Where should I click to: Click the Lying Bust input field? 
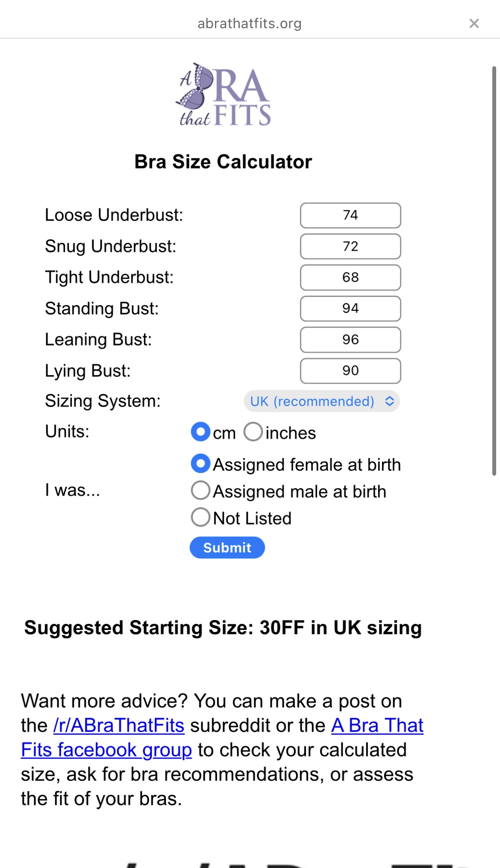pyautogui.click(x=350, y=371)
